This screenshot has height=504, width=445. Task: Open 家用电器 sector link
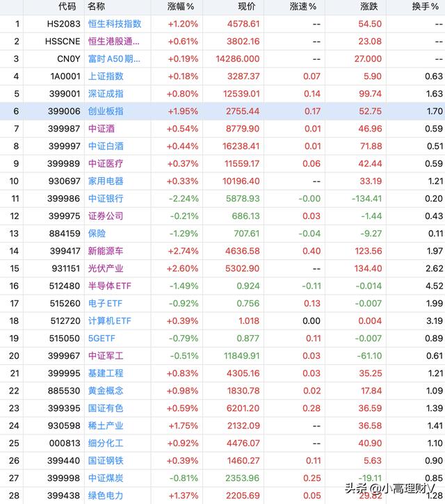click(x=106, y=181)
